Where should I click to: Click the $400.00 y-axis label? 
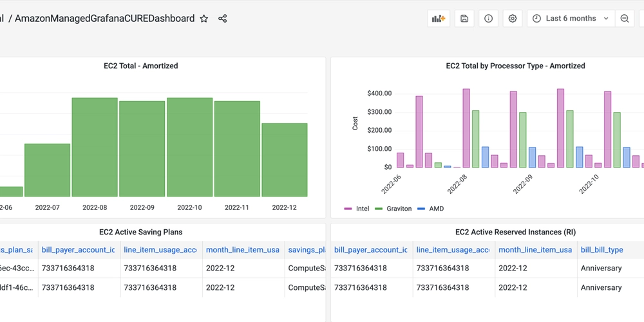click(x=379, y=93)
